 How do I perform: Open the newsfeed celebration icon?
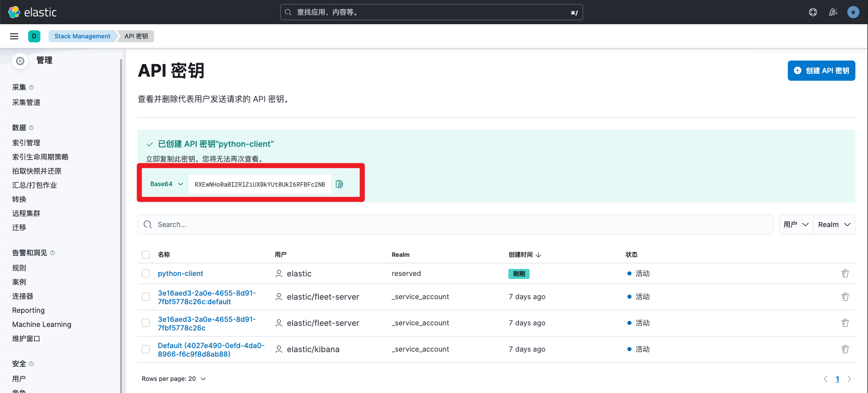point(833,12)
